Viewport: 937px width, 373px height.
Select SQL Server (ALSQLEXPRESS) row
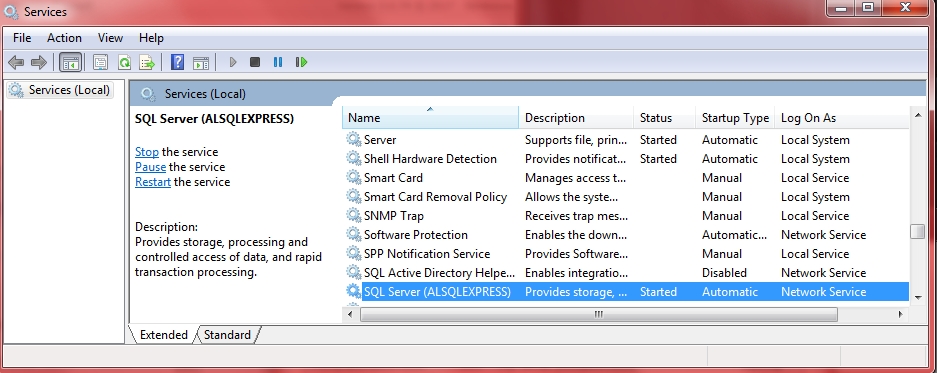tap(626, 292)
